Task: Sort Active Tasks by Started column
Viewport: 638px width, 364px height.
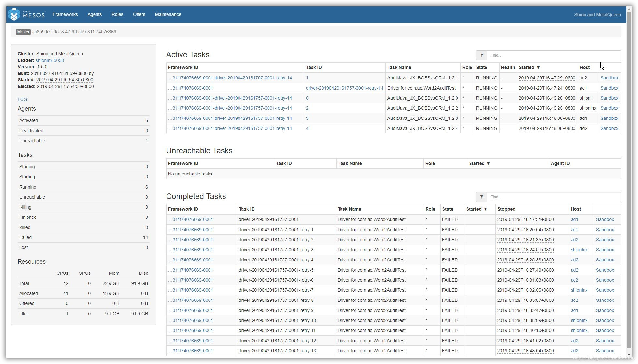Action: click(x=529, y=67)
